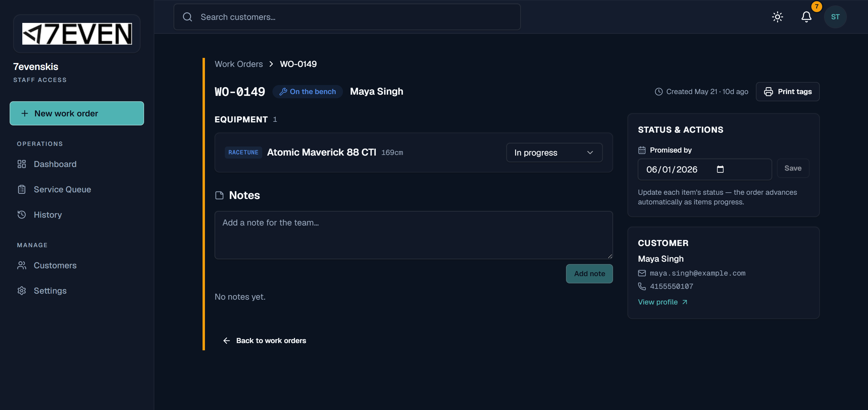Click maya.singh@example.com email
The image size is (868, 410).
(697, 273)
